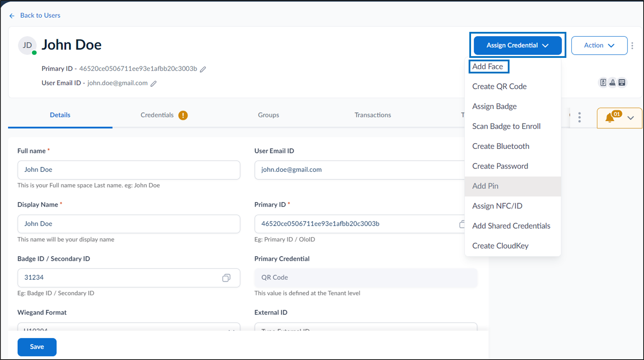Open the header three-dot menu beside Action
The height and width of the screenshot is (360, 644).
[x=632, y=45]
